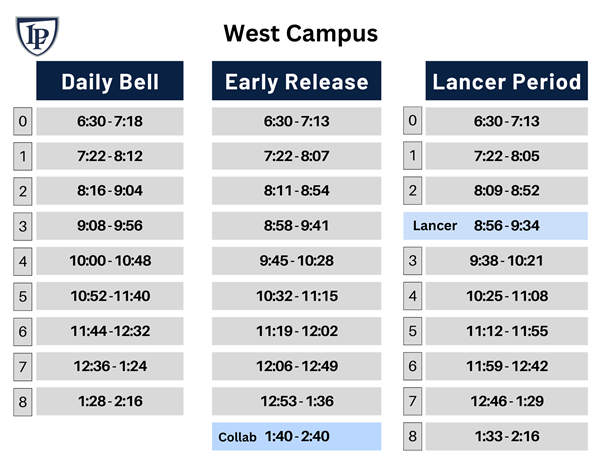This screenshot has width=600, height=463.
Task: Select the Early Release header
Action: pyautogui.click(x=297, y=81)
